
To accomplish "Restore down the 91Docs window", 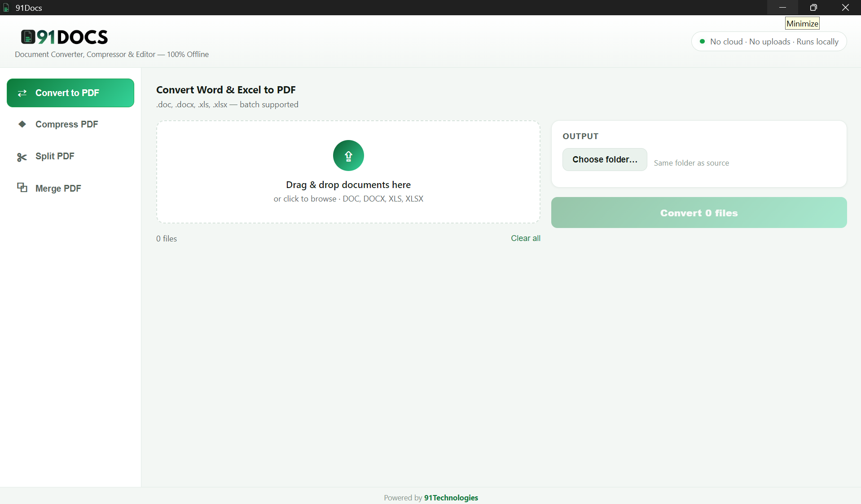I will pos(813,8).
